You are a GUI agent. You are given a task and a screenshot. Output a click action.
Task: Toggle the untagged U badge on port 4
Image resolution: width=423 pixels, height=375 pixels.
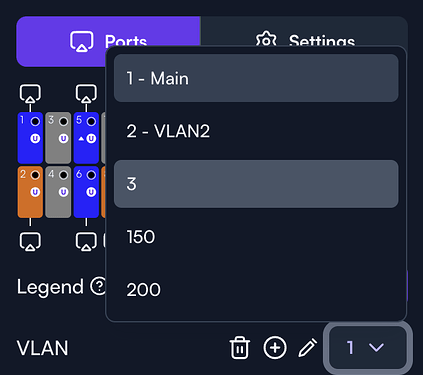pos(63,192)
